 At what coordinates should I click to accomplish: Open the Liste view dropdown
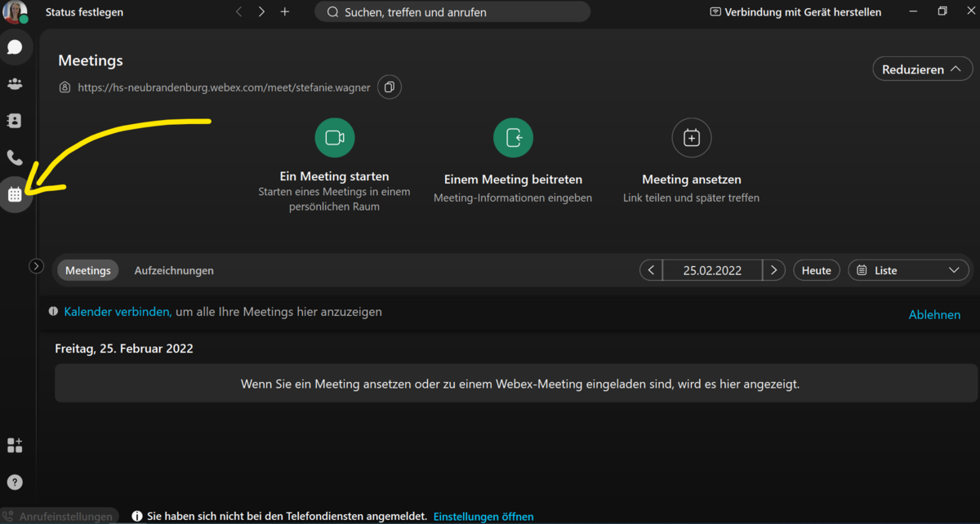[909, 270]
